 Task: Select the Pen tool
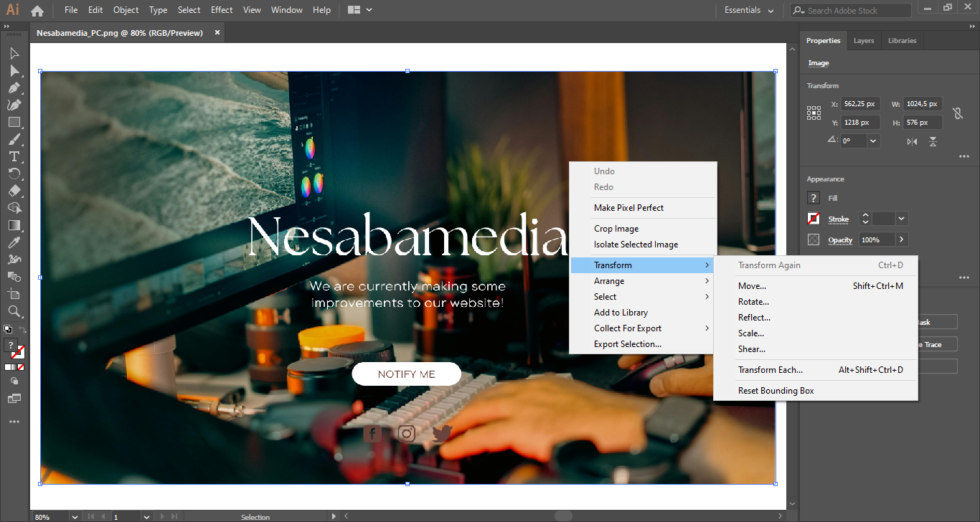[x=14, y=88]
